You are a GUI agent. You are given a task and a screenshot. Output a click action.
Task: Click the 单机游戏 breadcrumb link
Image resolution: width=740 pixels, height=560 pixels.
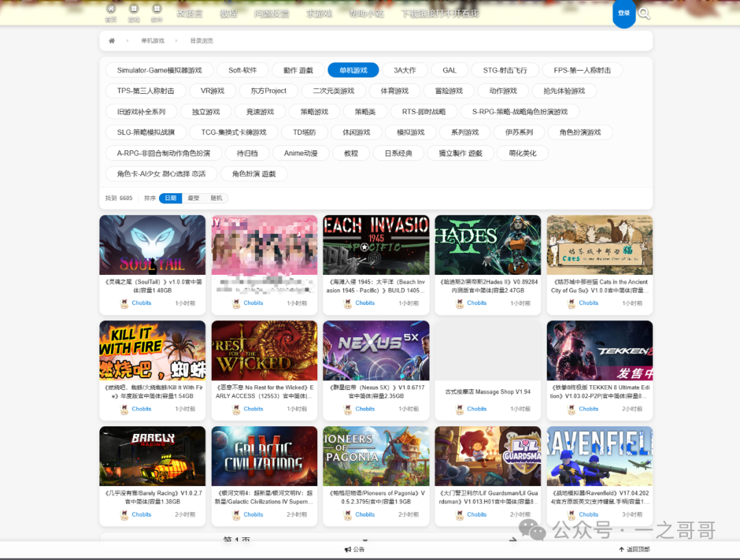(x=153, y=41)
